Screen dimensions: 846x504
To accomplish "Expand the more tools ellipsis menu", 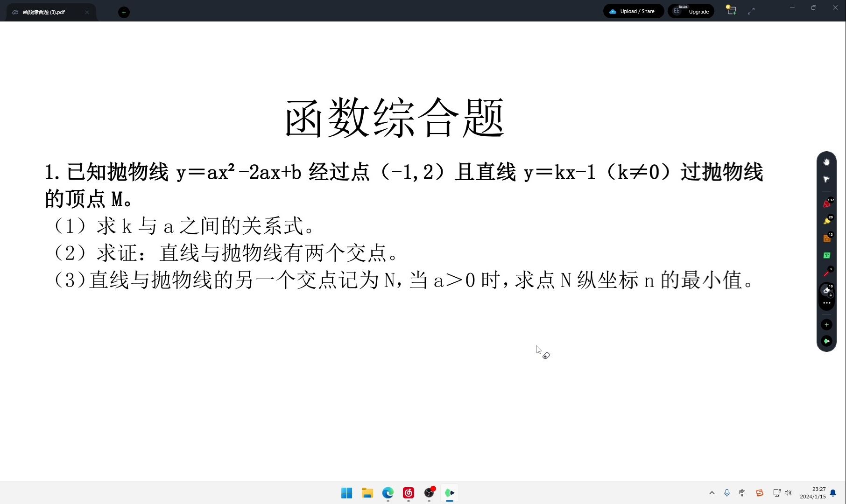I will (826, 303).
